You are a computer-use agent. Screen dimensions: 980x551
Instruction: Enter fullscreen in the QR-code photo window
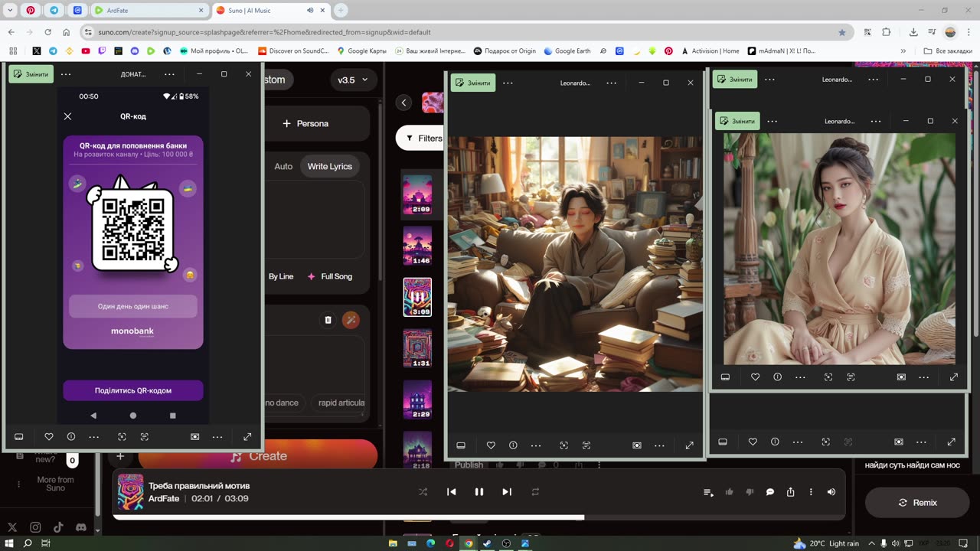click(x=247, y=437)
